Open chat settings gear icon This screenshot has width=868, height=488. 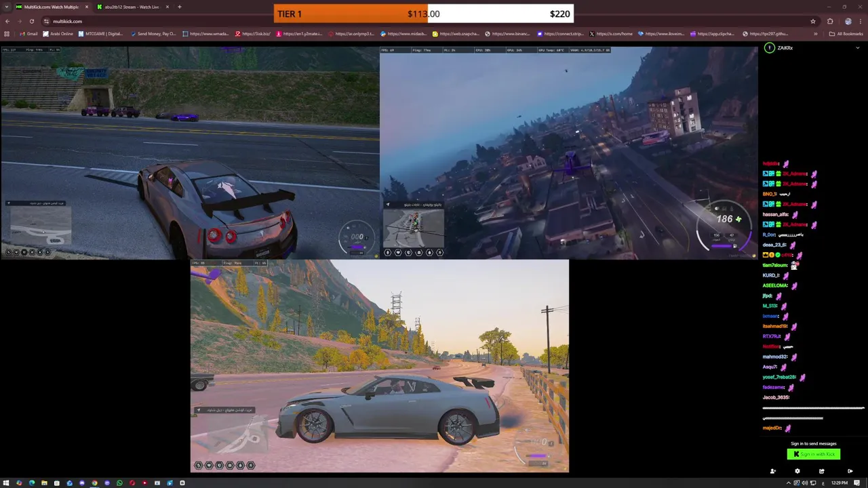point(797,471)
